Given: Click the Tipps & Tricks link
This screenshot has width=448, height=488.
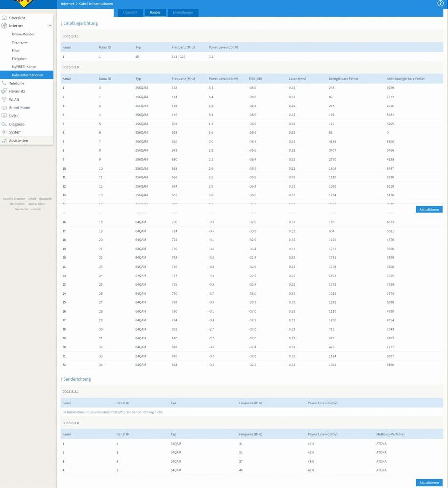Looking at the screenshot, I should pyautogui.click(x=36, y=204).
